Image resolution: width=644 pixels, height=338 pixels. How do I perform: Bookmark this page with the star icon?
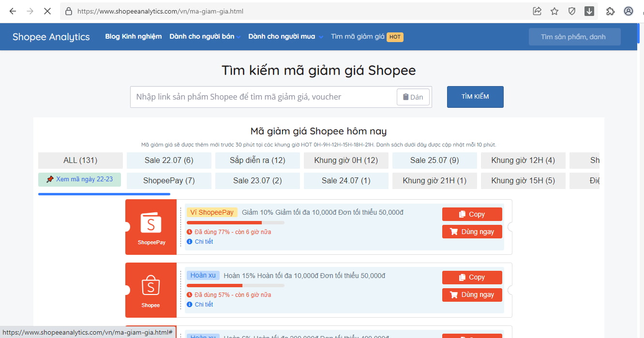[x=554, y=11]
